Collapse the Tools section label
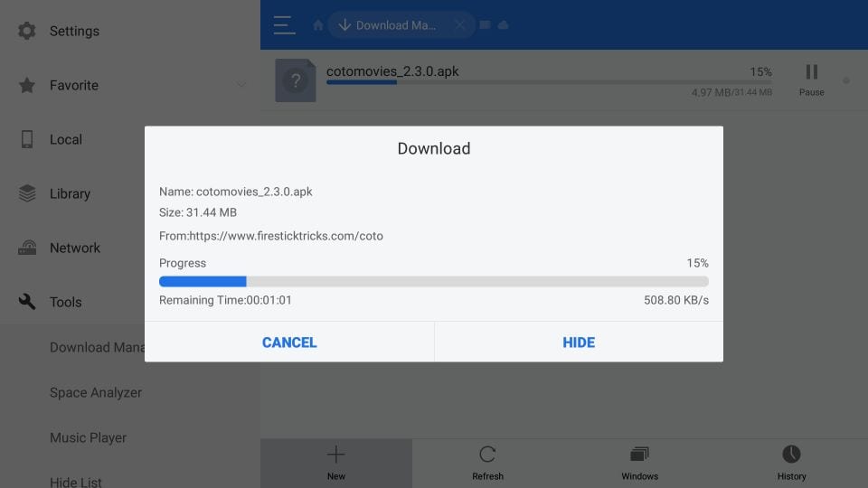Image resolution: width=868 pixels, height=488 pixels. click(x=65, y=302)
